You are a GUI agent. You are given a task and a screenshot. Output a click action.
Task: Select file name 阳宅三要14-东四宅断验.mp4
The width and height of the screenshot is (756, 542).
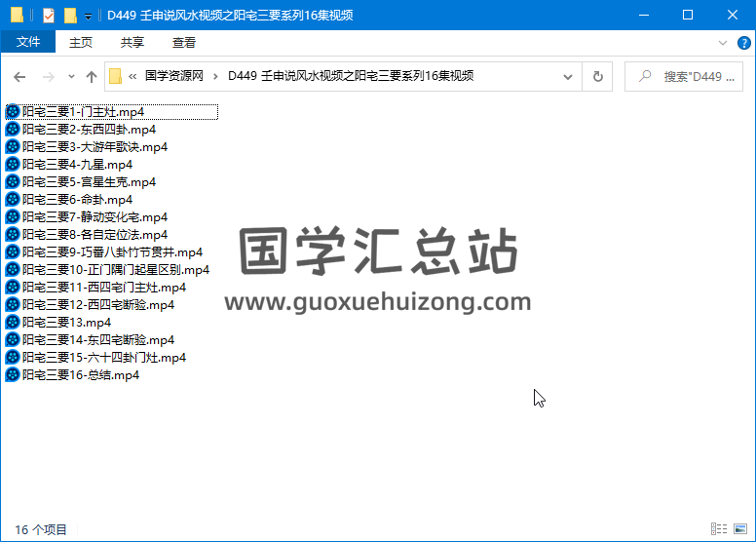[97, 340]
